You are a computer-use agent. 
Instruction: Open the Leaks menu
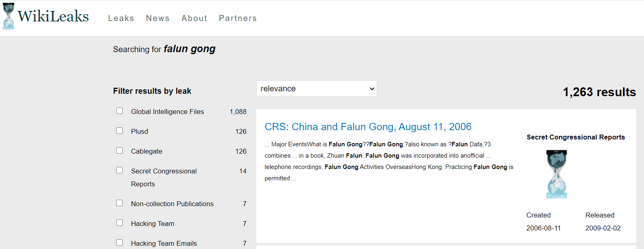(121, 18)
